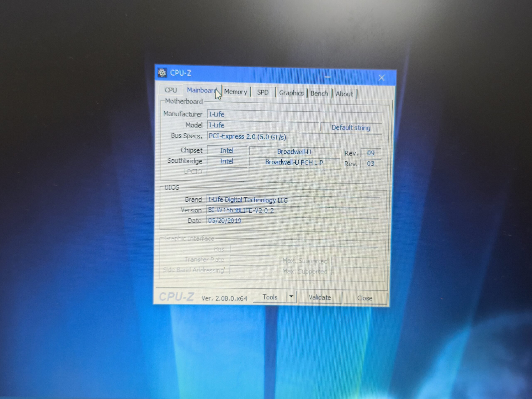Viewport: 532px width, 399px height.
Task: Click the Broadwell-U PCH L-P value
Action: 294,163
